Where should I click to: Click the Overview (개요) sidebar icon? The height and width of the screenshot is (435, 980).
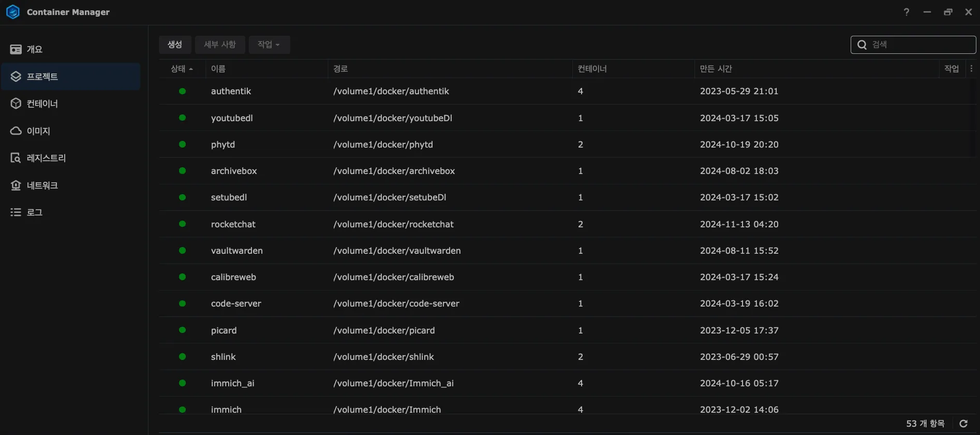pyautogui.click(x=16, y=49)
